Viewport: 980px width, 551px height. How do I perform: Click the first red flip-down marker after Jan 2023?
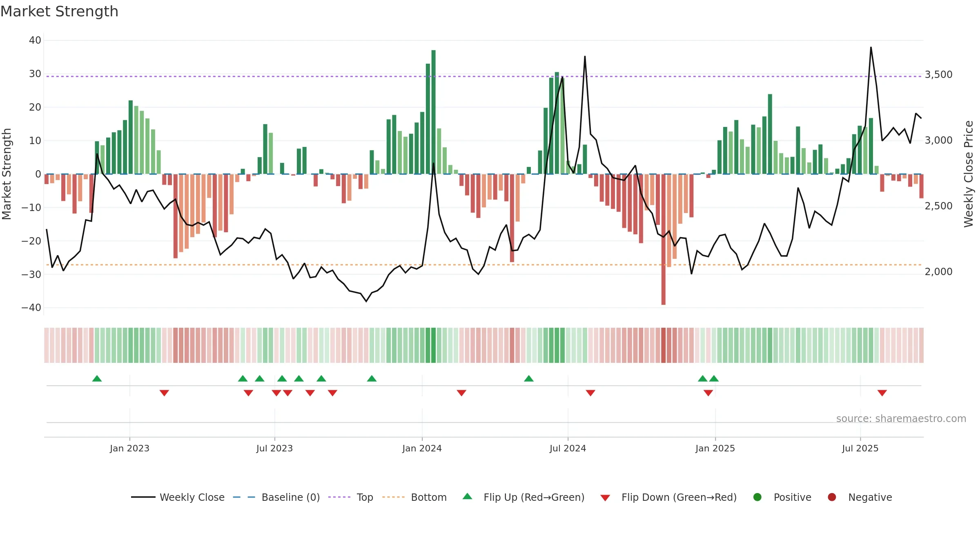tap(164, 393)
